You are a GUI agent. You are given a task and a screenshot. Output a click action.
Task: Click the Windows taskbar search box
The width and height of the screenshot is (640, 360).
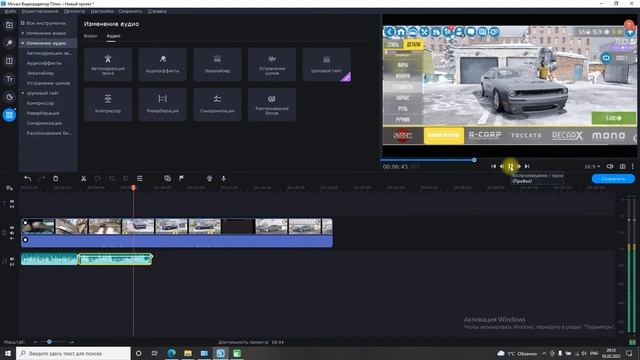click(x=73, y=353)
